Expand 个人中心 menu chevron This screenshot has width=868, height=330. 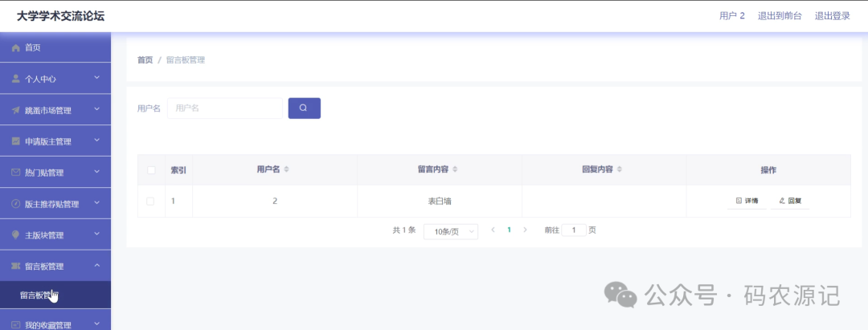coord(97,77)
